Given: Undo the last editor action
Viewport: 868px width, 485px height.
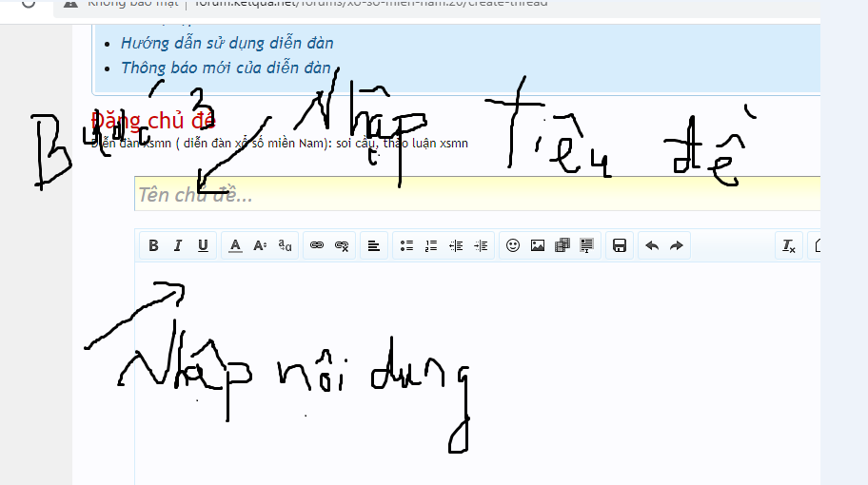Looking at the screenshot, I should [652, 246].
